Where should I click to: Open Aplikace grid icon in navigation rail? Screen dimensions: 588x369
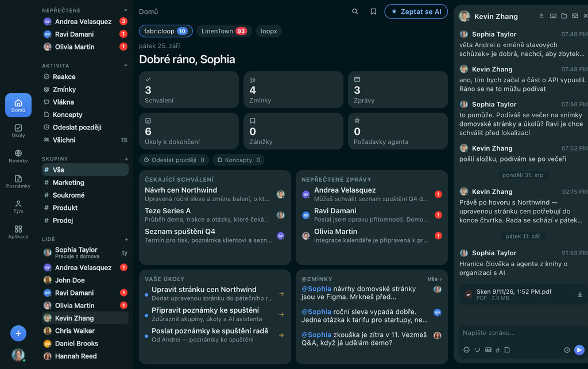[x=18, y=232]
